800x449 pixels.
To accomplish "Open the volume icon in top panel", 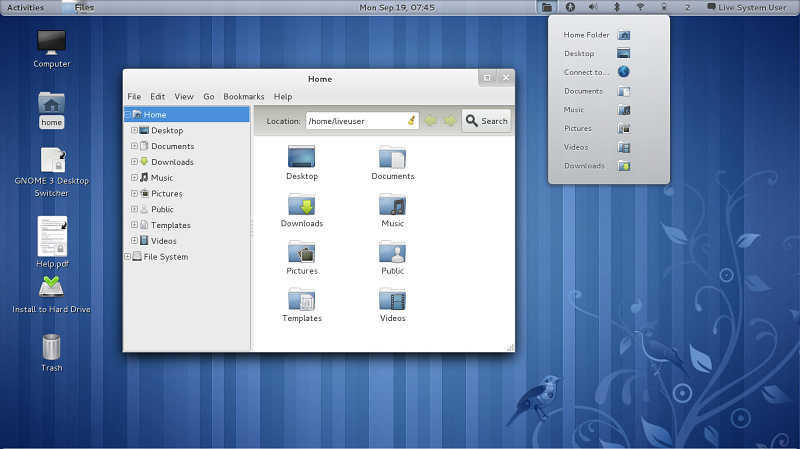I will coord(592,7).
